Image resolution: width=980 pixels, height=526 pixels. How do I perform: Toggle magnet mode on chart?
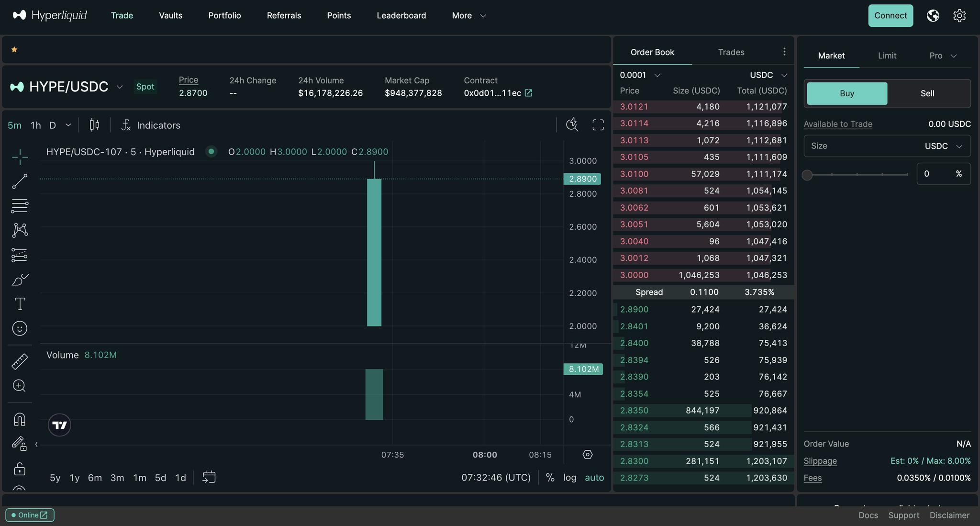tap(20, 419)
